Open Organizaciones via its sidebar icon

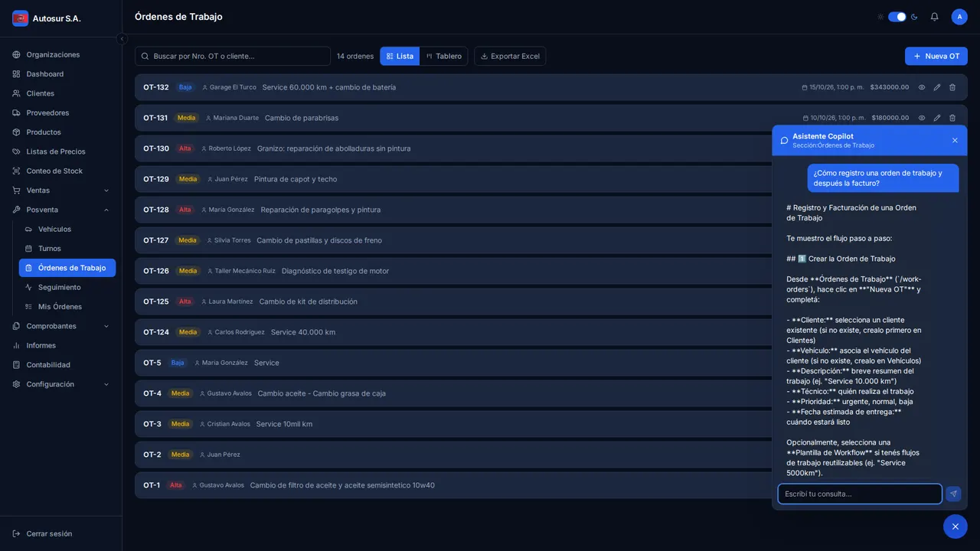[16, 55]
